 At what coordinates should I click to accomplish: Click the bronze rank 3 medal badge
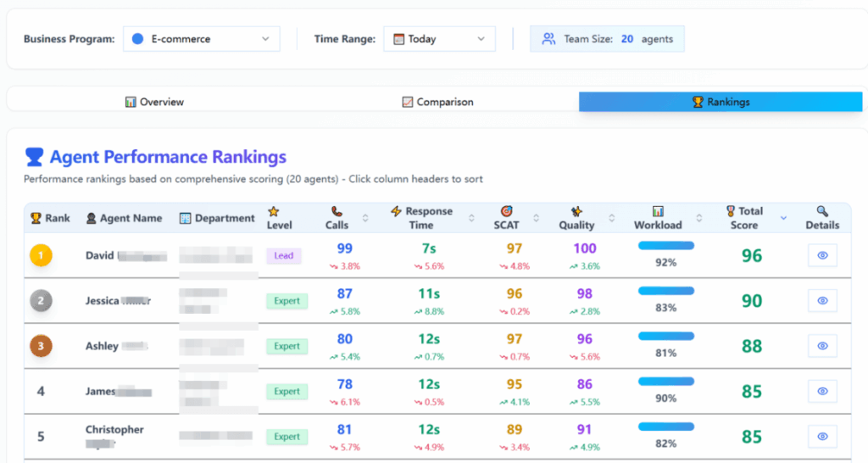coord(41,346)
